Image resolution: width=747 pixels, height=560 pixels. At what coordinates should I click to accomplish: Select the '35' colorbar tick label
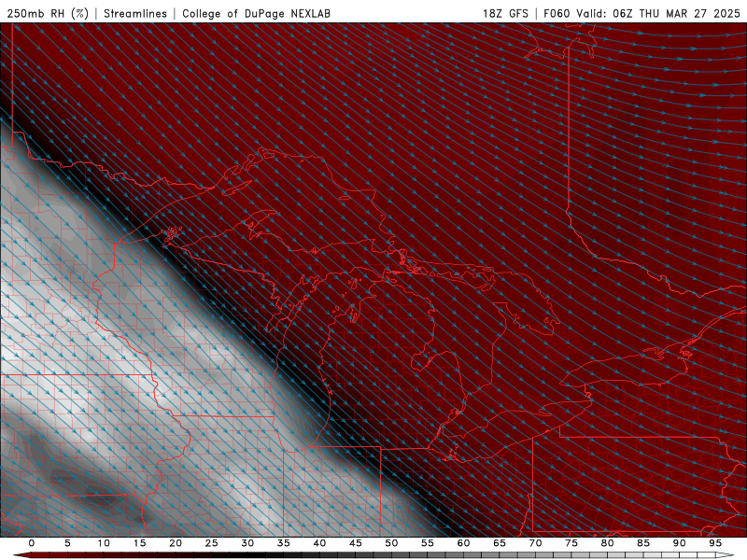click(284, 543)
